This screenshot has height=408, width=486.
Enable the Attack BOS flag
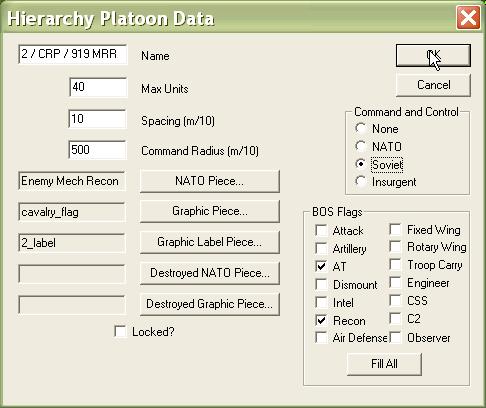[x=321, y=230]
